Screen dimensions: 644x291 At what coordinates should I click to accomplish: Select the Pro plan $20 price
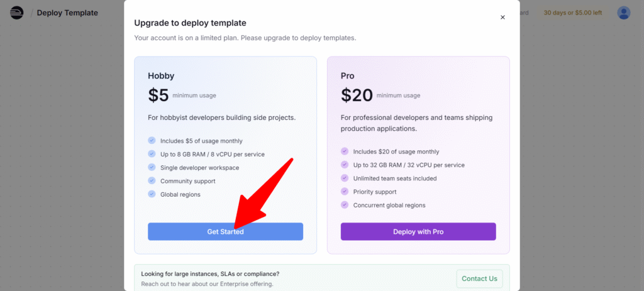click(357, 96)
